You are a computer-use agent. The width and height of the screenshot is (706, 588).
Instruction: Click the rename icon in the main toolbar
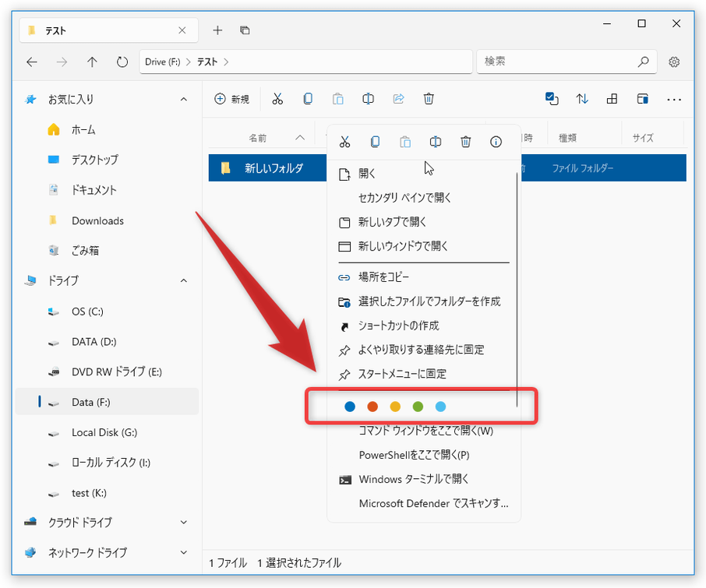tap(369, 99)
